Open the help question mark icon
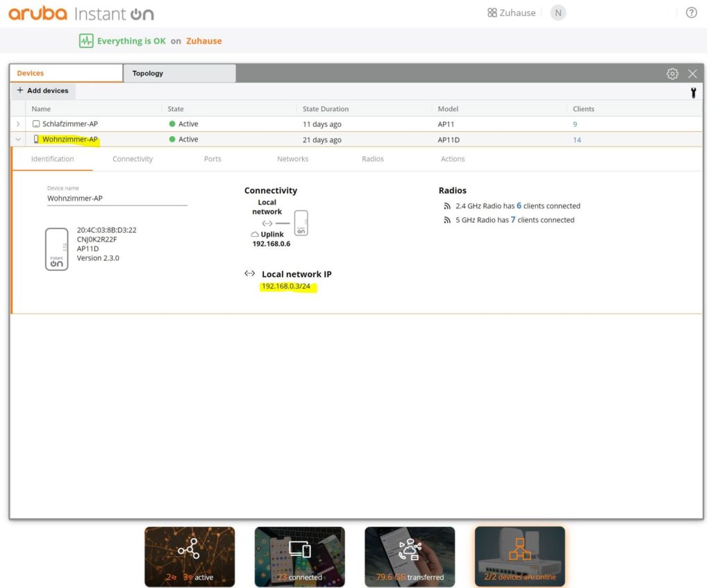This screenshot has height=588, width=711. click(691, 12)
